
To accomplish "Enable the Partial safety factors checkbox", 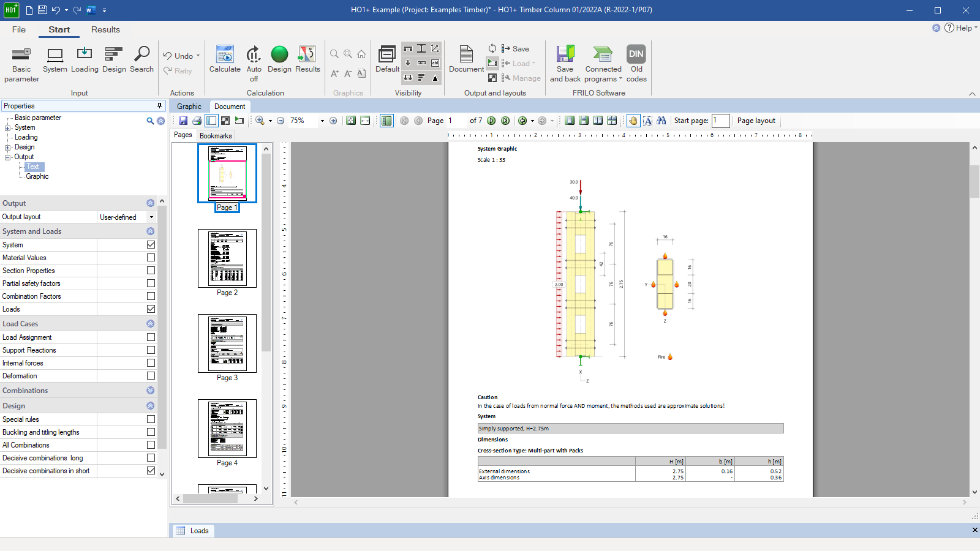I will point(151,283).
